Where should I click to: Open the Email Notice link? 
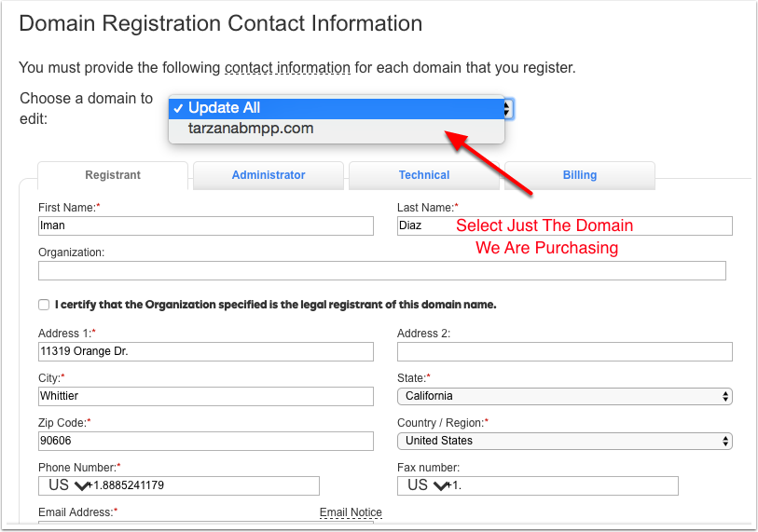pyautogui.click(x=351, y=512)
